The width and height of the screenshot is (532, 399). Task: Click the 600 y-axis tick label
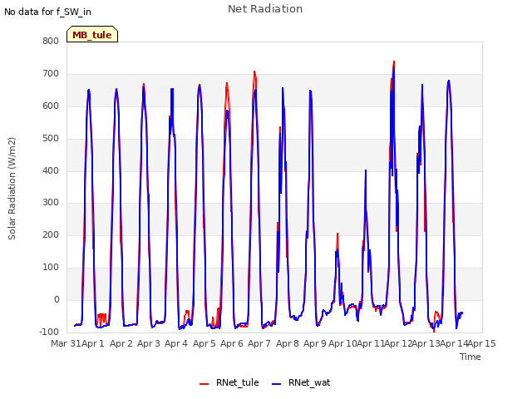51,106
